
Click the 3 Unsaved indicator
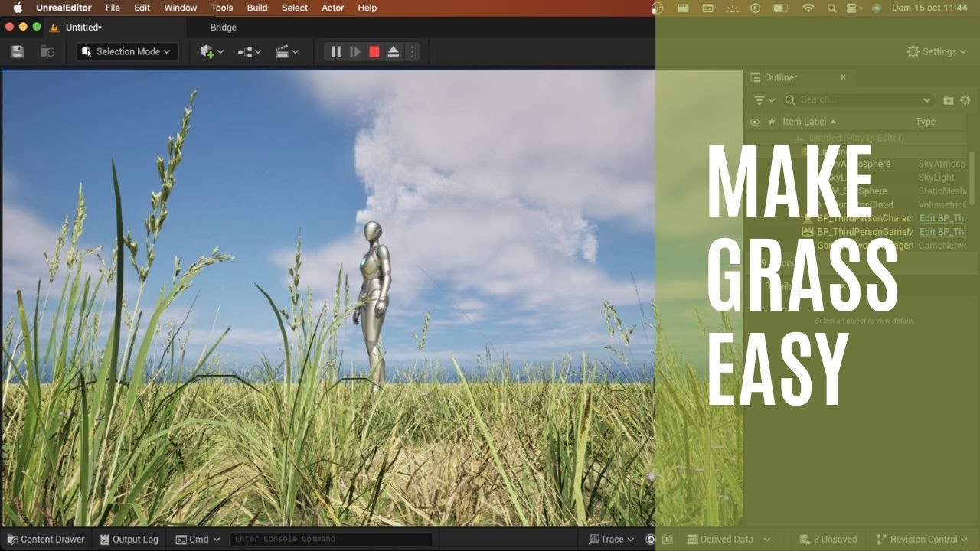coord(828,540)
